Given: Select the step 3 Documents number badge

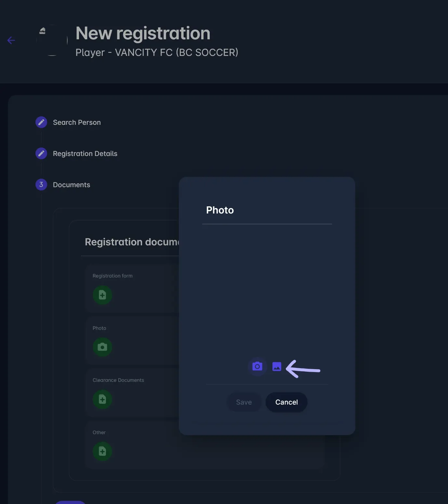Looking at the screenshot, I should click(41, 185).
